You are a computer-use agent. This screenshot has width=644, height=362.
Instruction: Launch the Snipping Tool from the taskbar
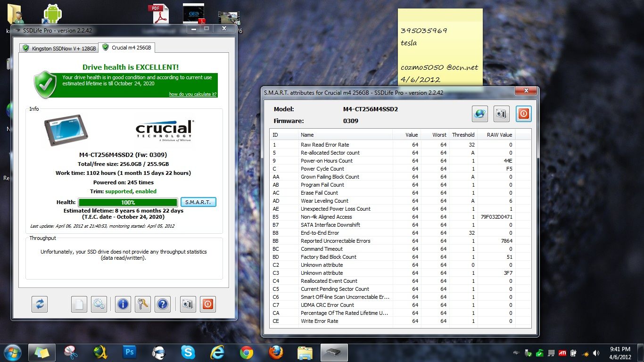tap(71, 353)
